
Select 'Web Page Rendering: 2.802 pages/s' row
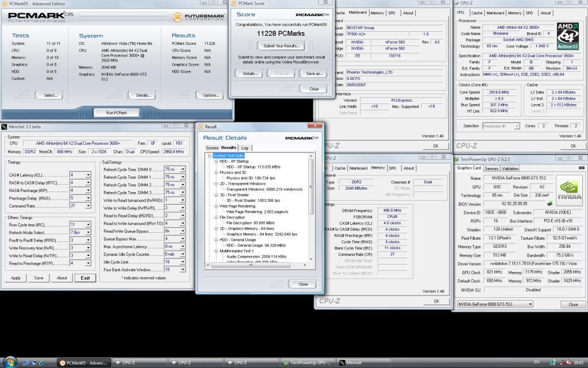point(257,212)
